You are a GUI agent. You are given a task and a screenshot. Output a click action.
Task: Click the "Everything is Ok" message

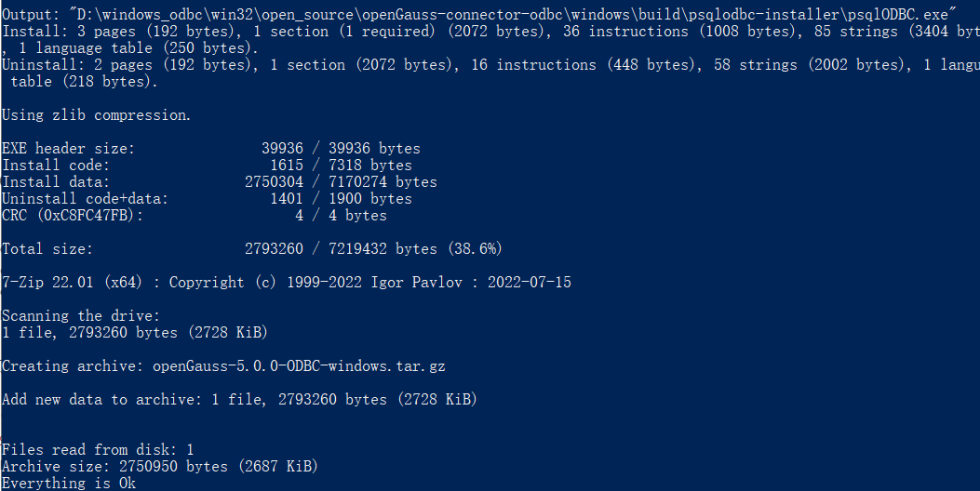point(69,484)
